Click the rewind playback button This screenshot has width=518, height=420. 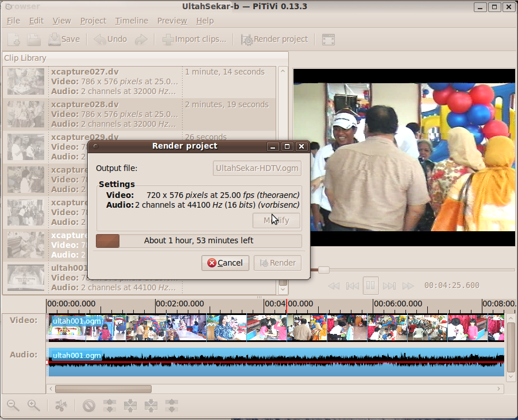334,286
